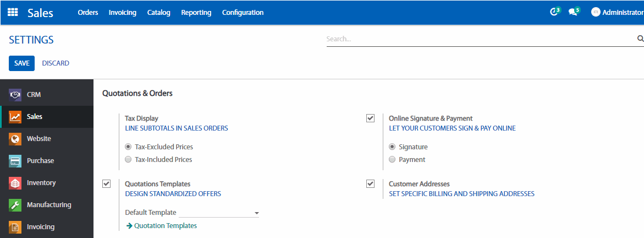Open the Reporting menu

pyautogui.click(x=196, y=12)
